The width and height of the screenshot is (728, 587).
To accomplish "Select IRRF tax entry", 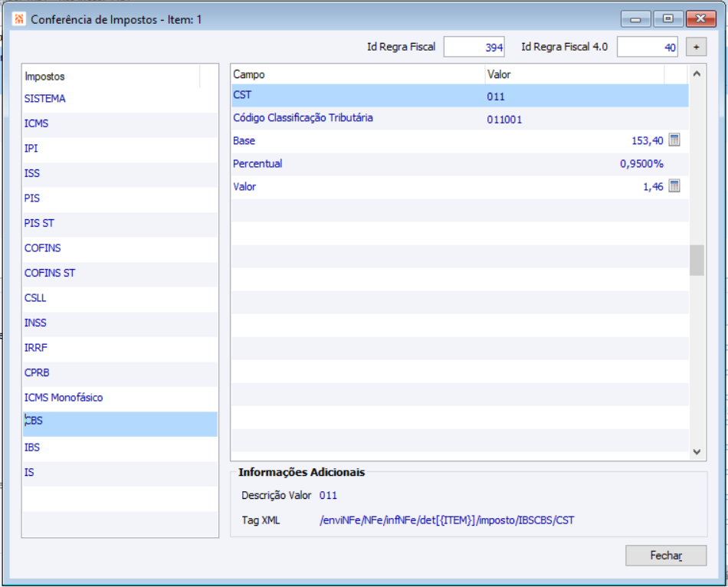I will click(120, 349).
